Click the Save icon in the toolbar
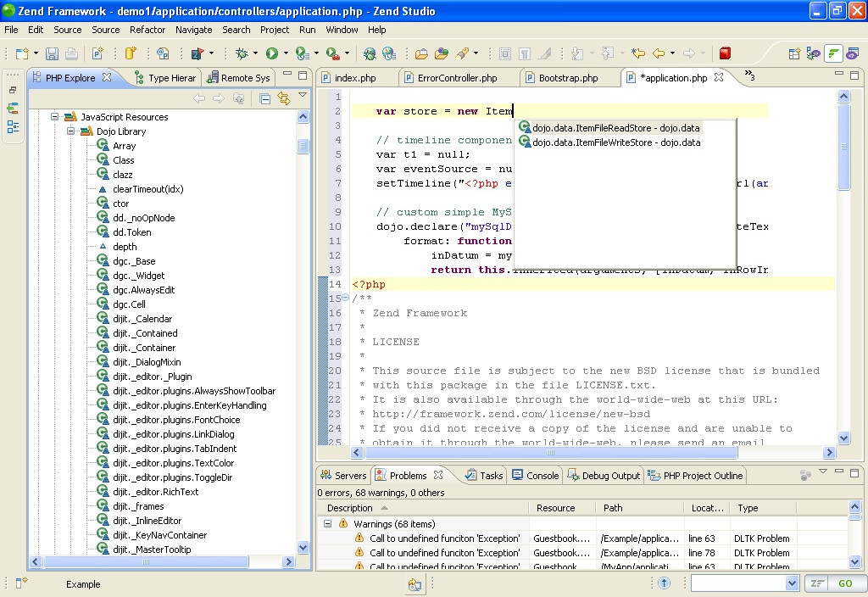Screen dimensions: 868x597 point(52,53)
